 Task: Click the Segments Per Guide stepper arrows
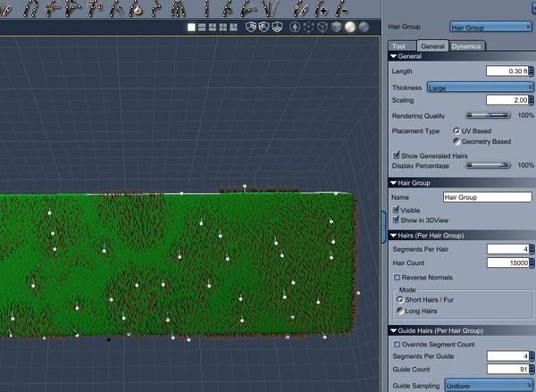point(532,356)
